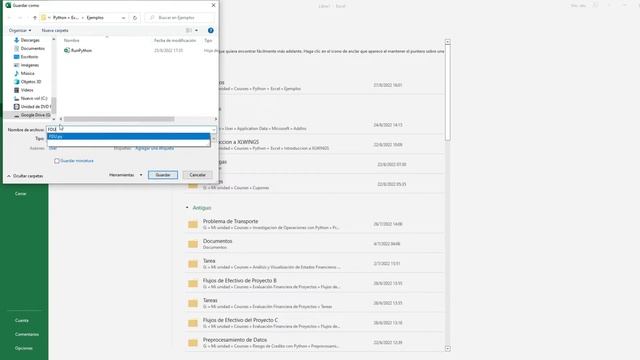Go up one folder level
640x360 pixels.
point(35,18)
